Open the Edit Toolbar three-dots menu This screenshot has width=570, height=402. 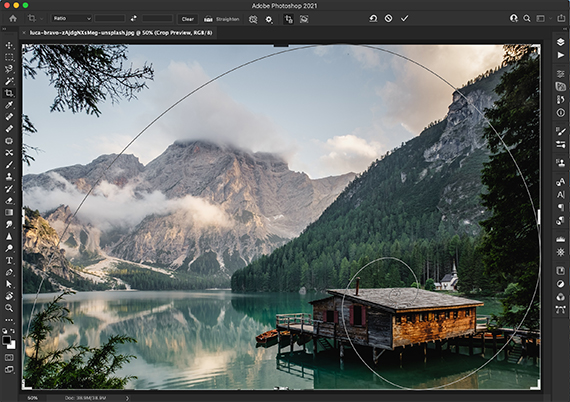9,320
